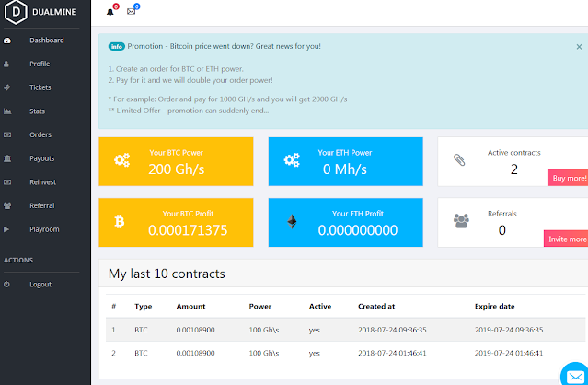The width and height of the screenshot is (588, 385).
Task: Open the floating chat envelope button
Action: click(575, 376)
